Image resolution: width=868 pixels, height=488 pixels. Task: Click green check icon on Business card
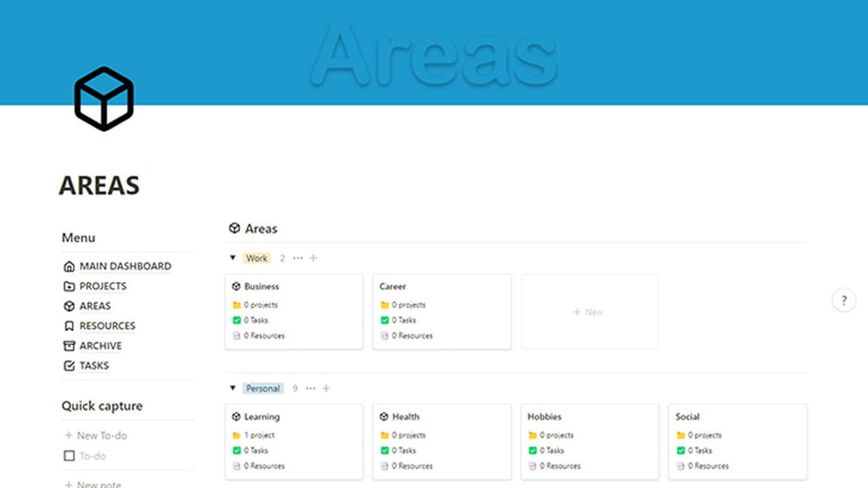(x=237, y=320)
